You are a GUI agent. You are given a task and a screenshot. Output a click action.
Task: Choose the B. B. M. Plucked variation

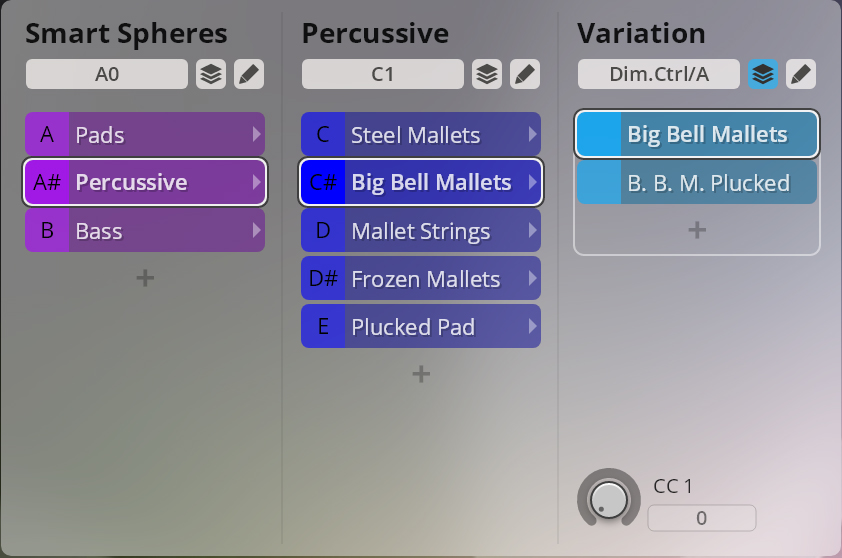click(x=697, y=183)
